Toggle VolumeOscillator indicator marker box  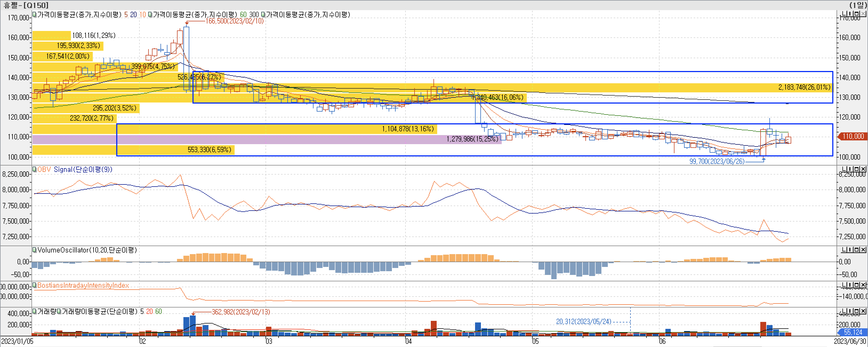tap(34, 250)
